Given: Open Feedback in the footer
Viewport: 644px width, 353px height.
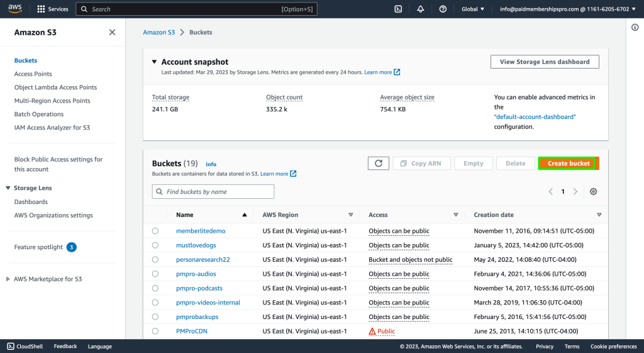Looking at the screenshot, I should 65,347.
